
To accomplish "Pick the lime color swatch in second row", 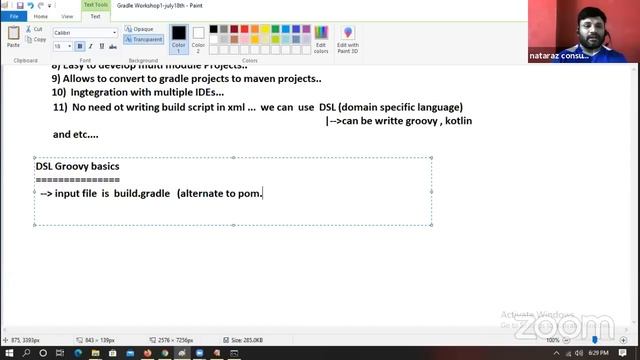I will click(276, 39).
